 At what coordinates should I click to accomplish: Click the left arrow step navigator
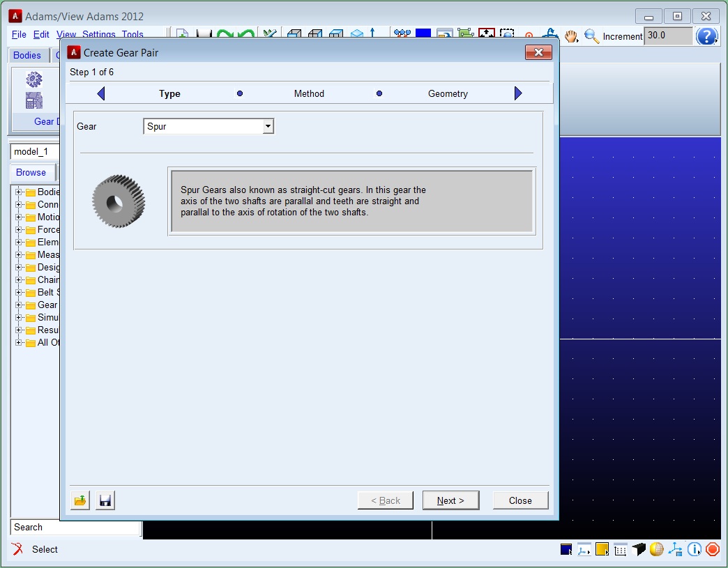click(101, 93)
